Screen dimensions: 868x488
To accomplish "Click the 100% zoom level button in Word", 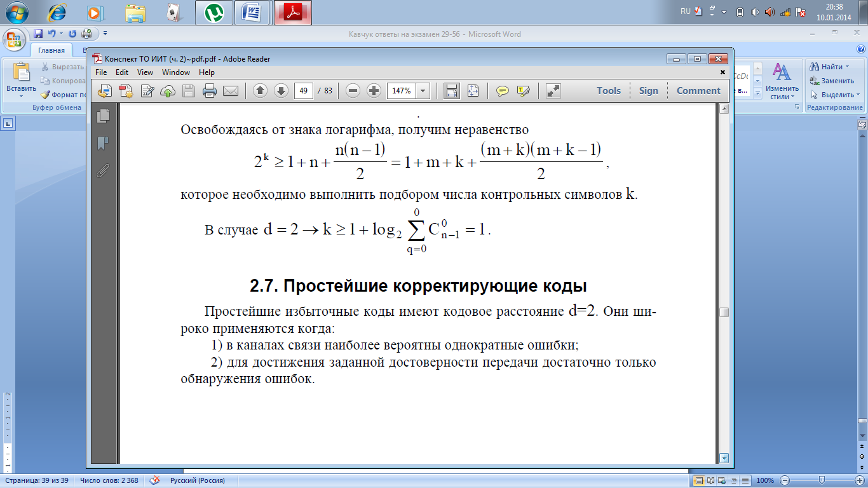I will pyautogui.click(x=765, y=481).
